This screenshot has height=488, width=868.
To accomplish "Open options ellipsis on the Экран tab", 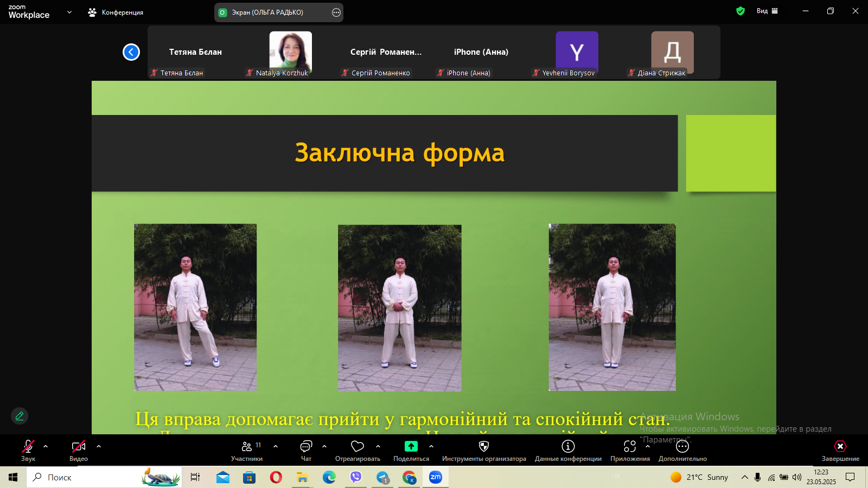I will (x=336, y=12).
